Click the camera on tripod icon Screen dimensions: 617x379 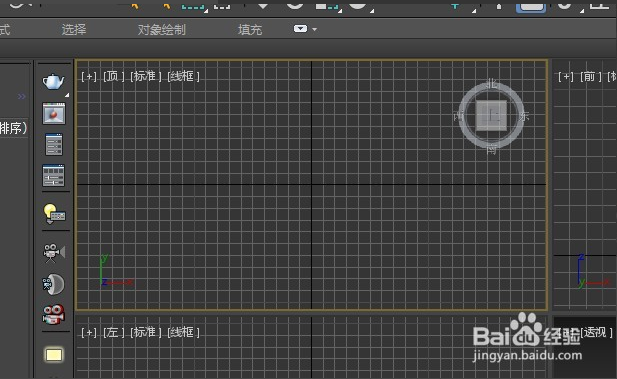click(x=54, y=253)
